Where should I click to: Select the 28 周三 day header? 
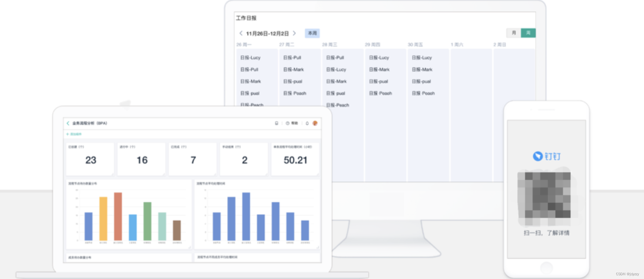click(330, 45)
